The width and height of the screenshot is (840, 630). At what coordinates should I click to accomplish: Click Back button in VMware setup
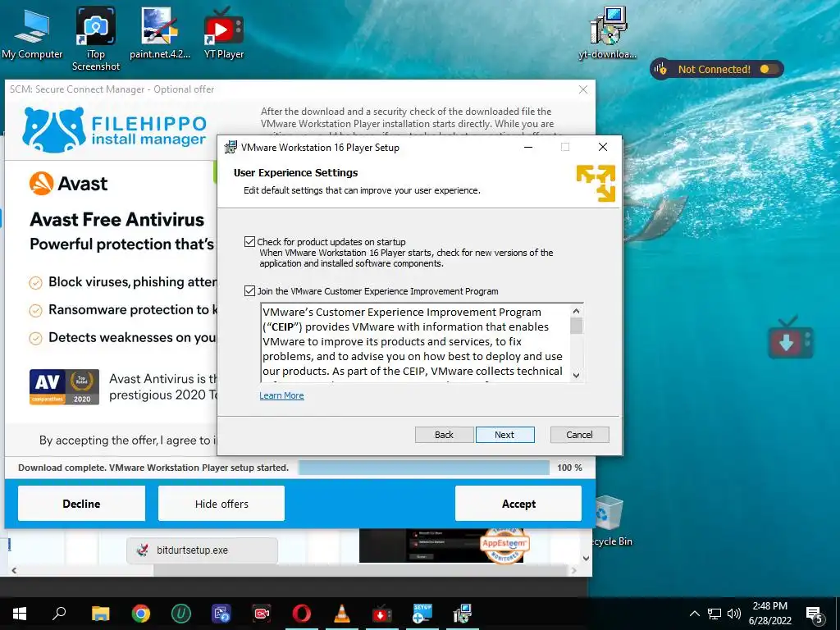444,435
